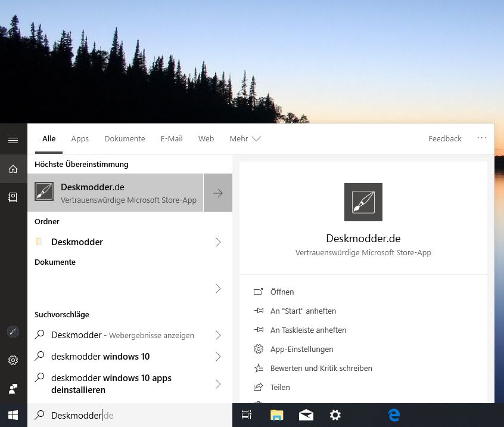Choose An "Start" anheften
Viewport: 504px width, 427px height.
click(303, 311)
